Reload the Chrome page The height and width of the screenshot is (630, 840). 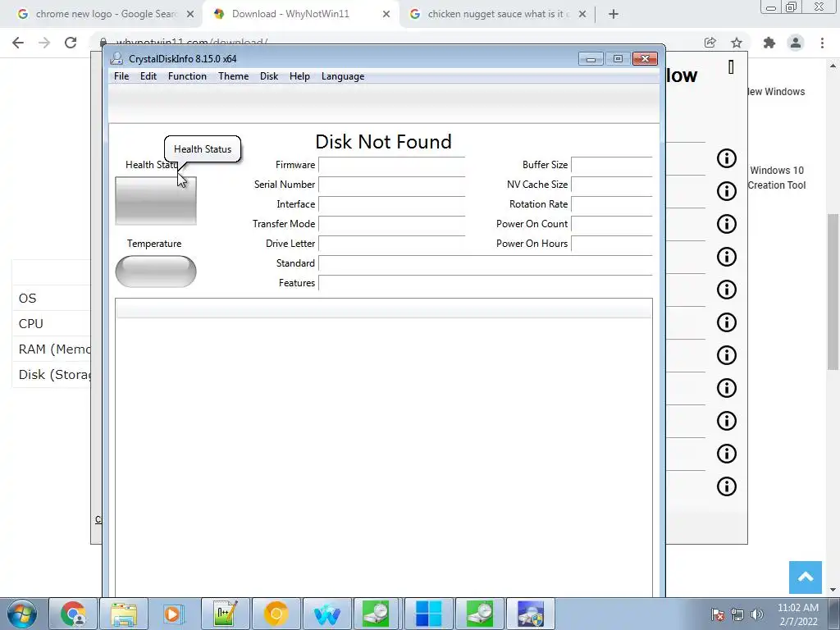pos(71,43)
